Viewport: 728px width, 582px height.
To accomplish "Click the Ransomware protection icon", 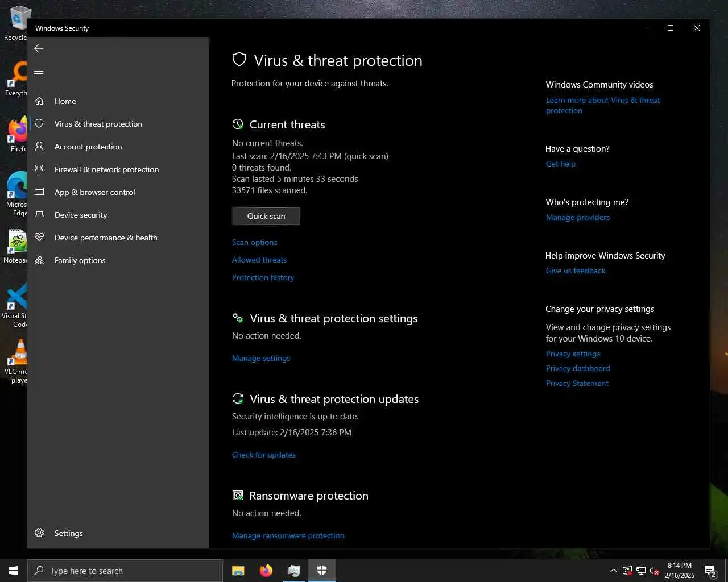I will click(x=238, y=496).
